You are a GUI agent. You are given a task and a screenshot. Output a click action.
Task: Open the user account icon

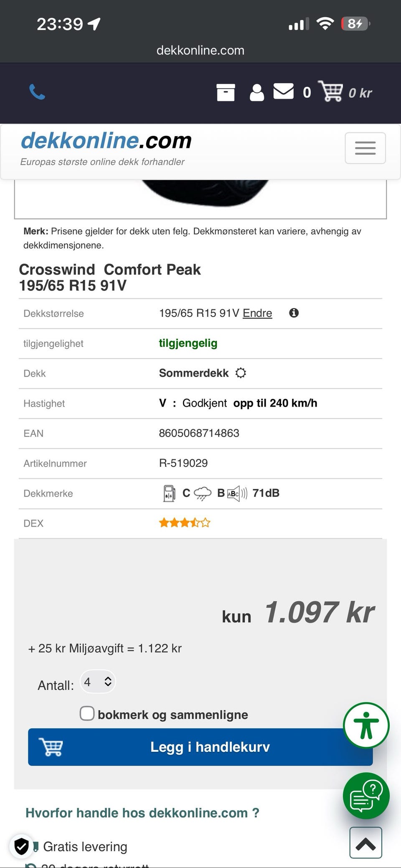tap(256, 92)
